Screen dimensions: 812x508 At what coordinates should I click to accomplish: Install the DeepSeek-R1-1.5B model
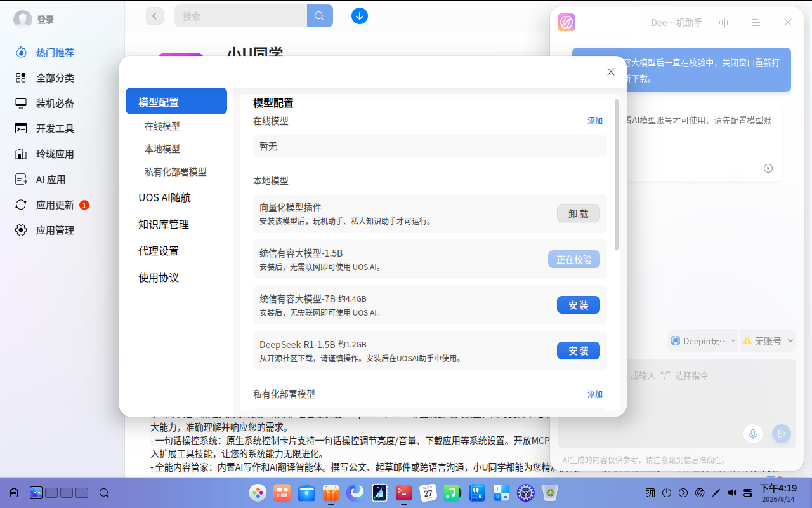pos(579,351)
